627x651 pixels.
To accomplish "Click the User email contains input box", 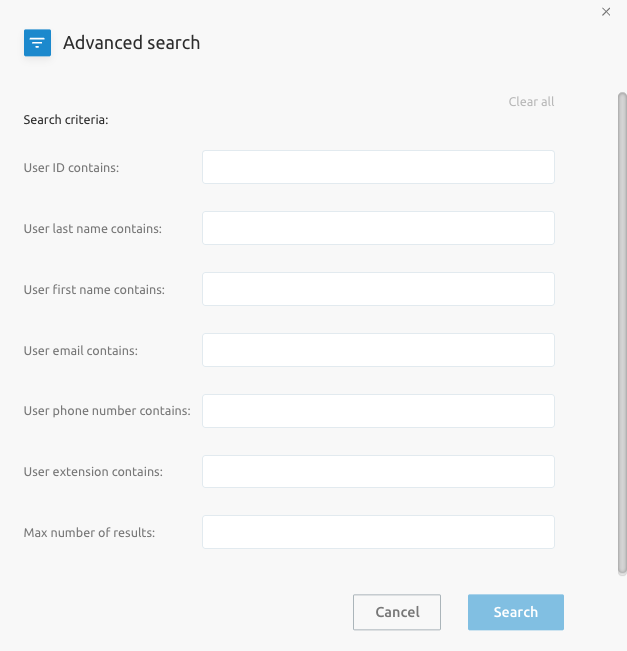I will pos(378,350).
